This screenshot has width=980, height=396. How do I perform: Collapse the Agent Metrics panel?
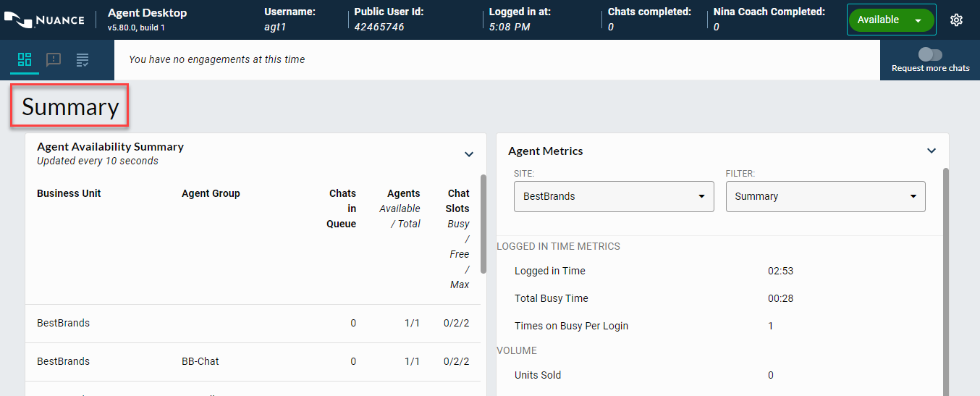932,151
